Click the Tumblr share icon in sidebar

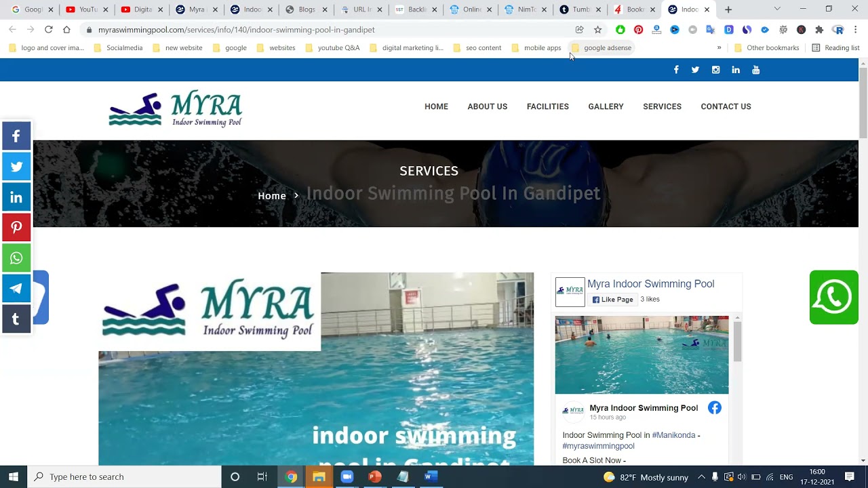point(16,319)
